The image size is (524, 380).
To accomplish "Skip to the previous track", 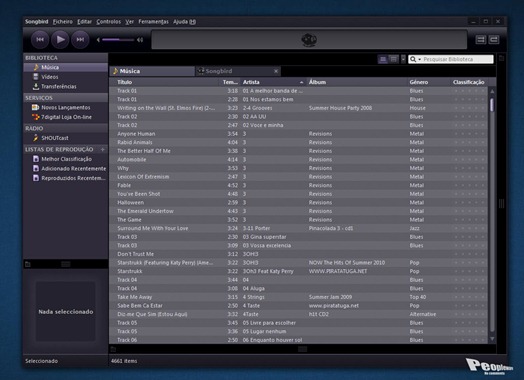I will point(40,39).
